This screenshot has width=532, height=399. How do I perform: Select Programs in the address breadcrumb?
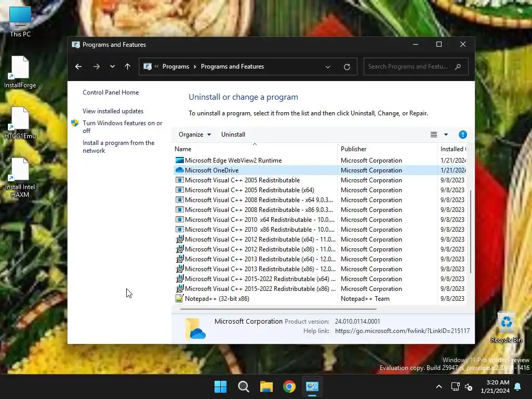click(176, 66)
